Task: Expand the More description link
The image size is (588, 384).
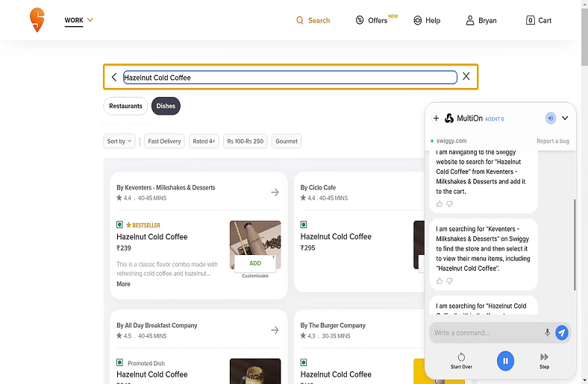Action: pyautogui.click(x=123, y=284)
